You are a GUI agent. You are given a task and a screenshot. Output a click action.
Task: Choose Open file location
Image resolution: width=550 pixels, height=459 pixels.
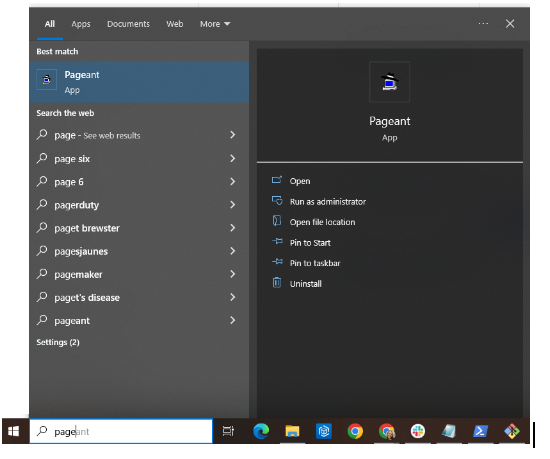(322, 222)
